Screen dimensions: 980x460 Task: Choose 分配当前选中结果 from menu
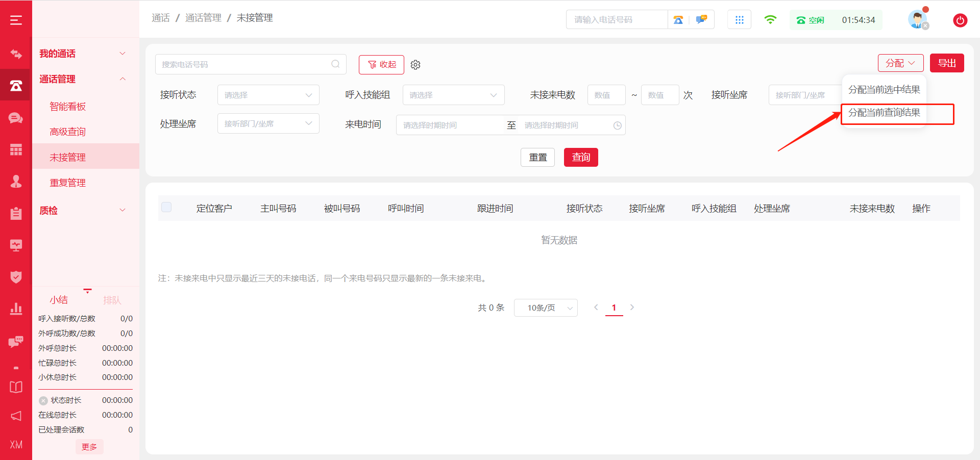pos(884,90)
